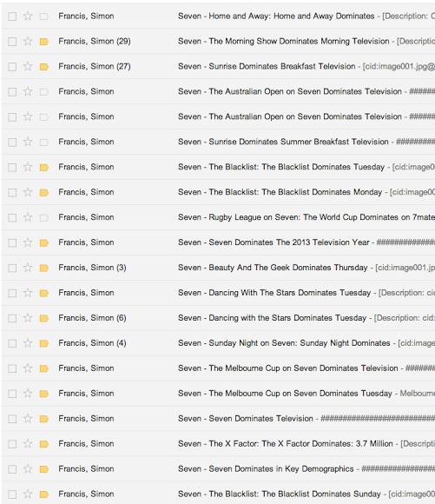Star the Key Demographics email
Viewport: 435px width, 504px height.
[28, 469]
